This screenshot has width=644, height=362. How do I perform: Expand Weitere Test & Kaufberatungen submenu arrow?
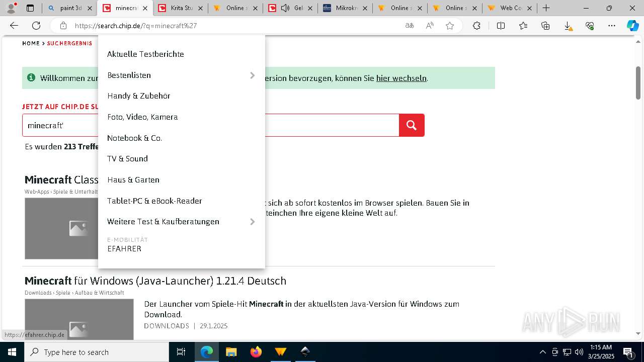pos(253,222)
